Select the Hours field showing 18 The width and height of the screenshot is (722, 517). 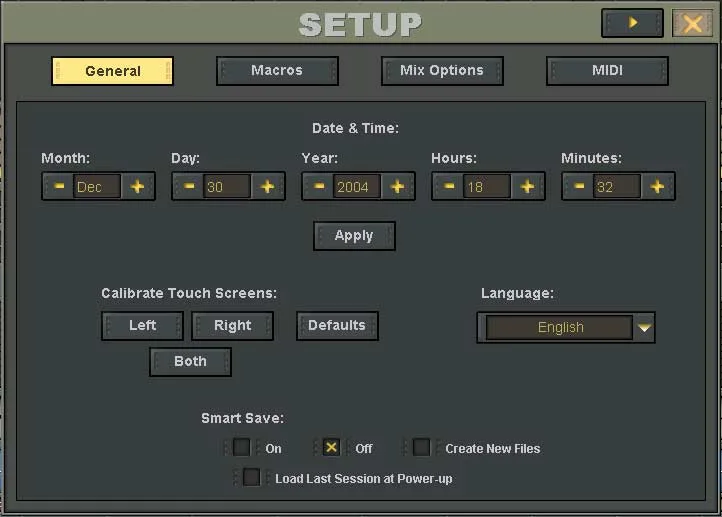(487, 186)
